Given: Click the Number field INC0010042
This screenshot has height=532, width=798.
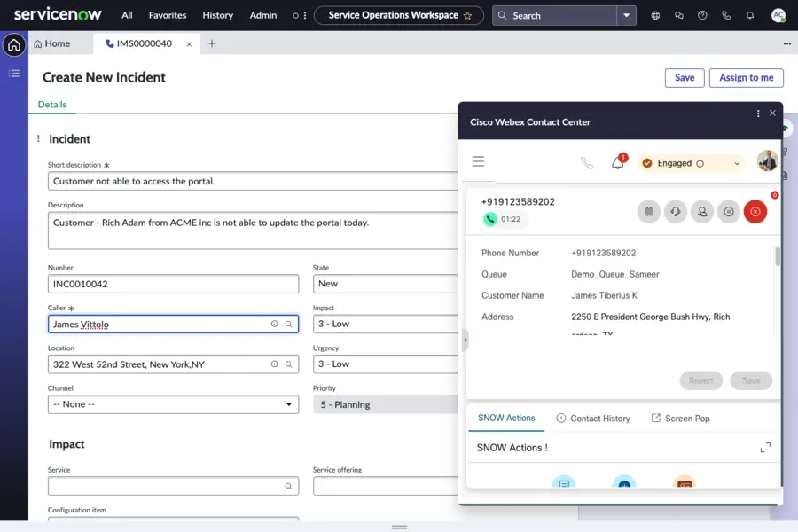Looking at the screenshot, I should [x=173, y=284].
